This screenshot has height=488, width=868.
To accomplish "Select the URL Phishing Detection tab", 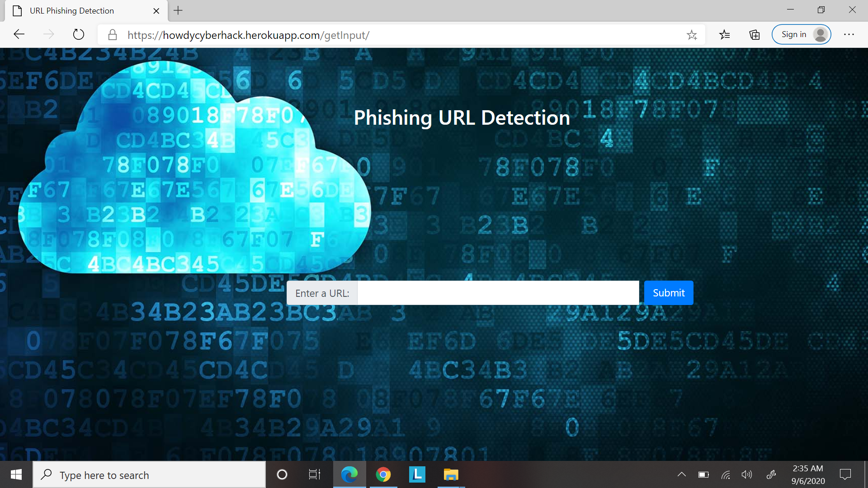I will point(72,11).
